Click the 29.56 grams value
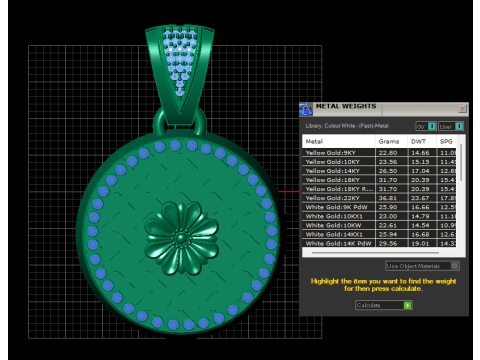 click(388, 243)
